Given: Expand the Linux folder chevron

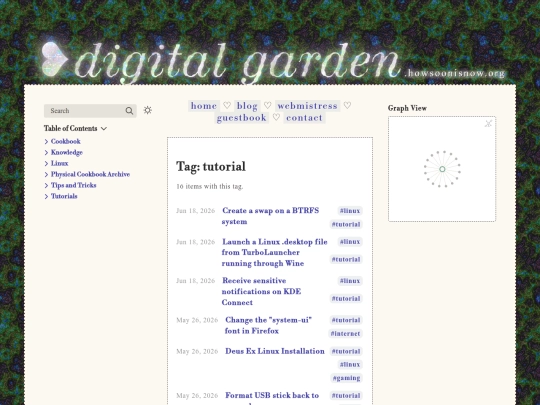Looking at the screenshot, I should pos(46,164).
